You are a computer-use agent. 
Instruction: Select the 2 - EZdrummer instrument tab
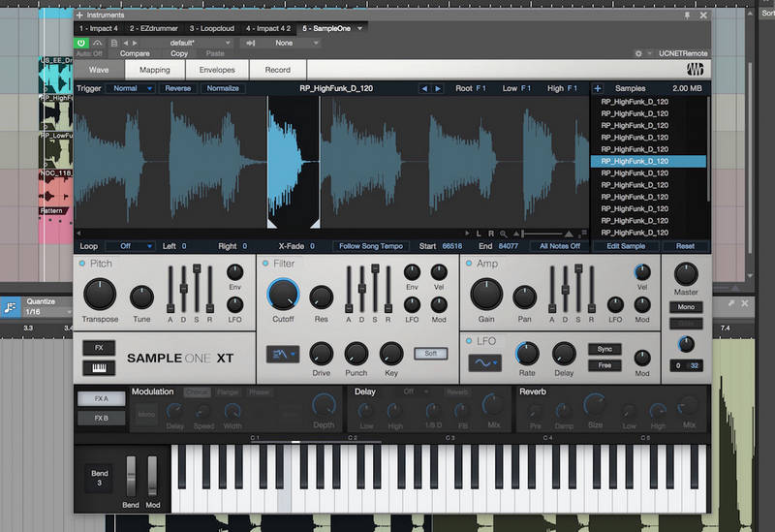click(x=155, y=29)
